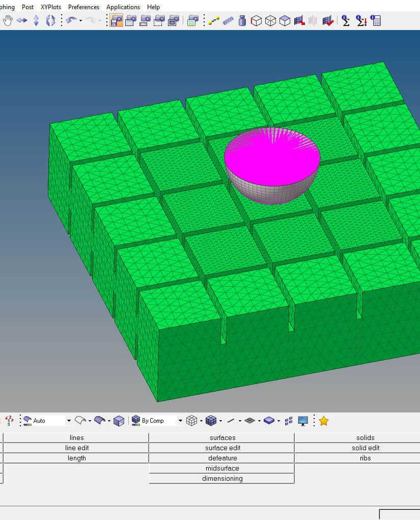Viewport: 420px width, 520px height.
Task: Click the first highlighted capture-graphics icon
Action: click(117, 20)
